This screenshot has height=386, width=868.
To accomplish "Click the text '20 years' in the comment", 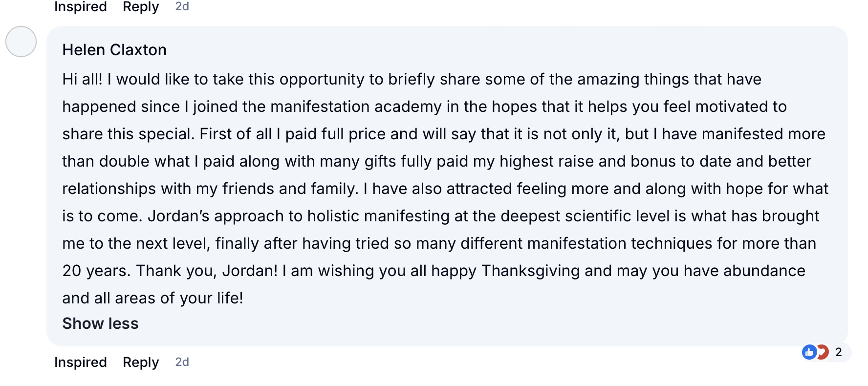I will point(94,271).
